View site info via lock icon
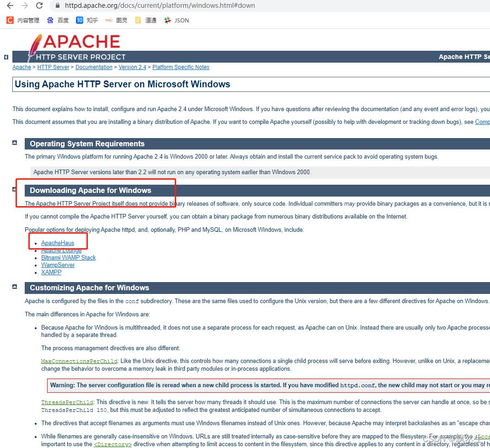Viewport: 490px width, 448px height. (x=58, y=5)
